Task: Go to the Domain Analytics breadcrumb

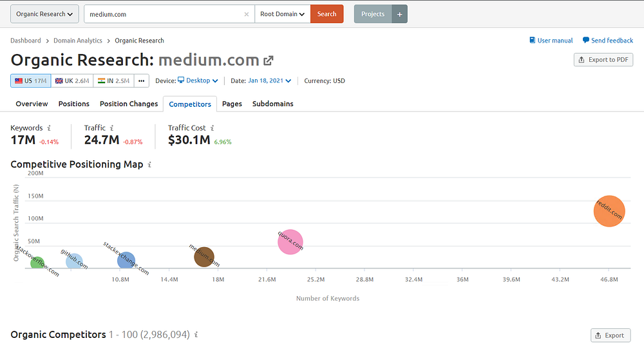Action: click(x=78, y=41)
